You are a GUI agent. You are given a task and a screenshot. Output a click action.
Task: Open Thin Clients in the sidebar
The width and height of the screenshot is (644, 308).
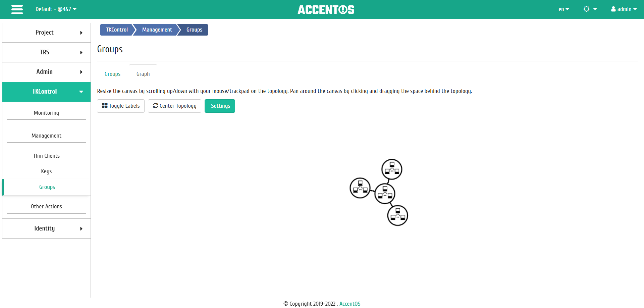coord(46,156)
